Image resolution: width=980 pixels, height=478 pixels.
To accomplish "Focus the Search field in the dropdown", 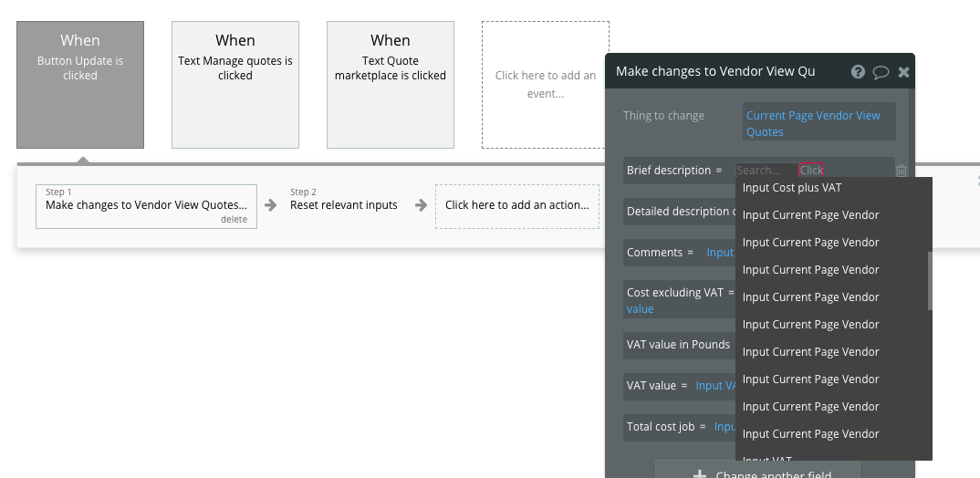I will pos(766,171).
